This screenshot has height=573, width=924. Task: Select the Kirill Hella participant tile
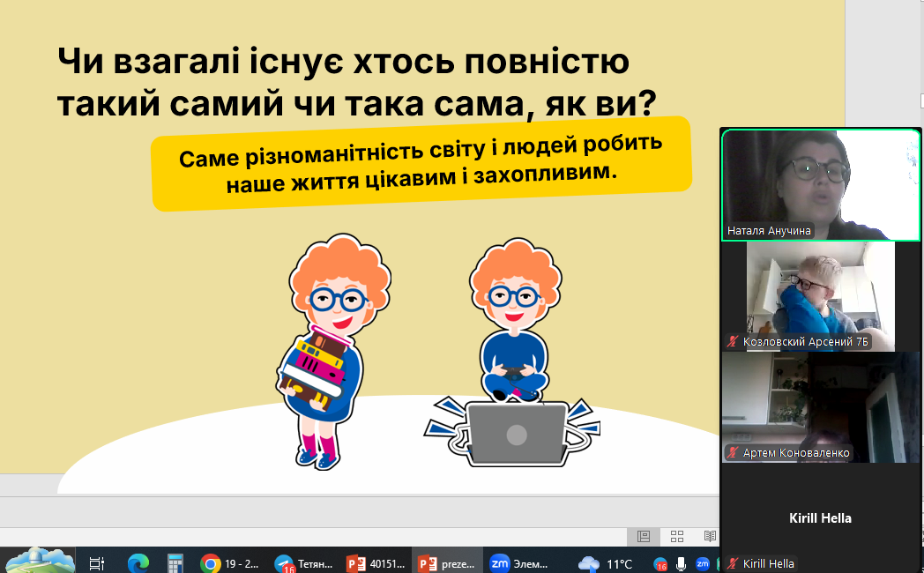click(820, 518)
